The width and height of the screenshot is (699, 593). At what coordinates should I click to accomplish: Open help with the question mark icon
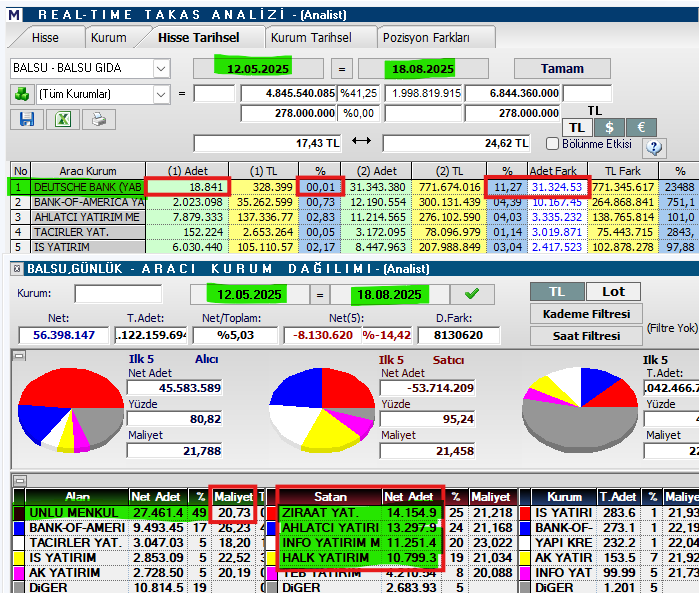pyautogui.click(x=654, y=147)
